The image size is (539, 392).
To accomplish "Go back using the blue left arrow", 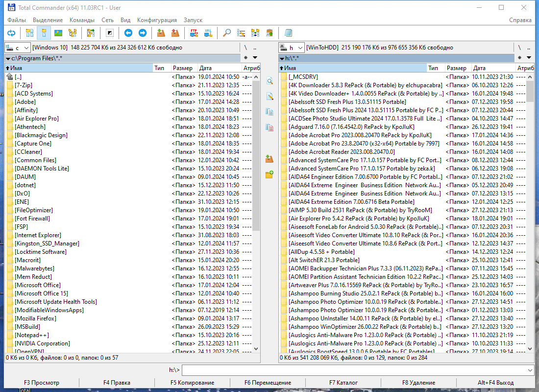I will click(x=128, y=33).
